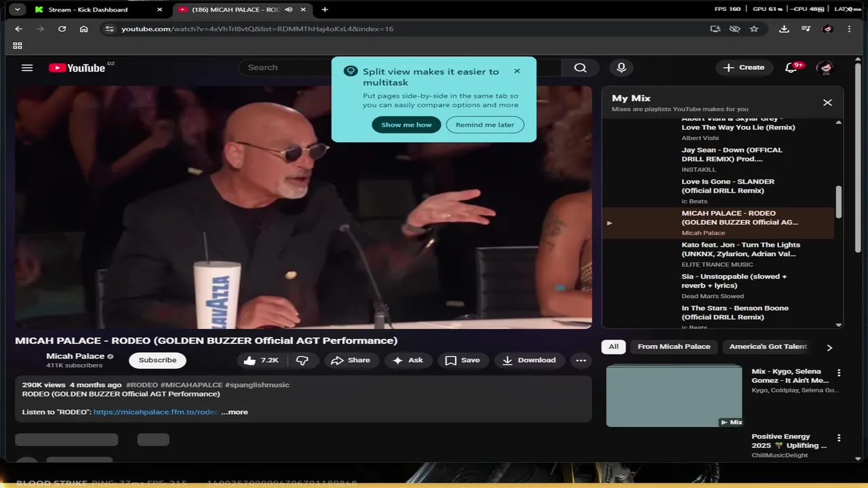Click Show me how button
868x488 pixels.
click(x=406, y=125)
